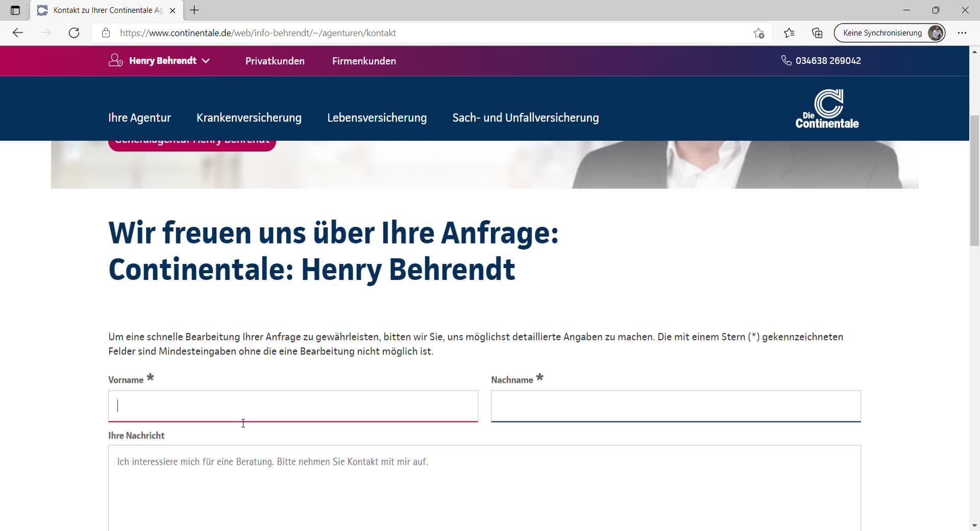The width and height of the screenshot is (980, 531).
Task: Click into the Nachname input field
Action: coord(675,406)
